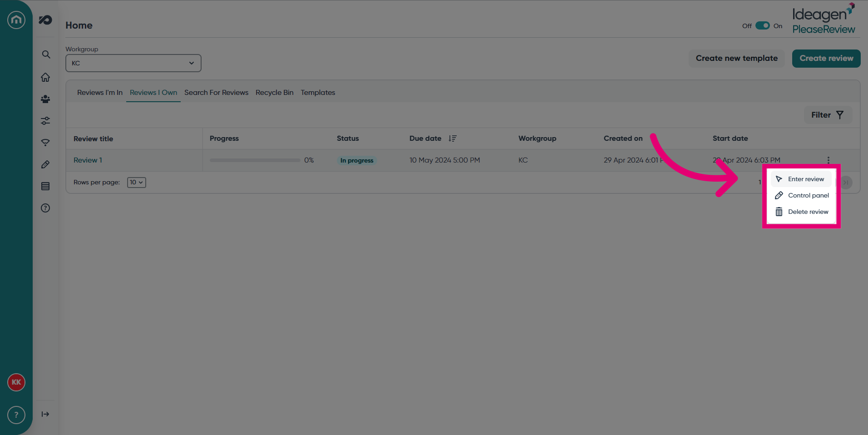Open search via the magnifier sidebar icon
The width and height of the screenshot is (868, 435).
point(46,54)
